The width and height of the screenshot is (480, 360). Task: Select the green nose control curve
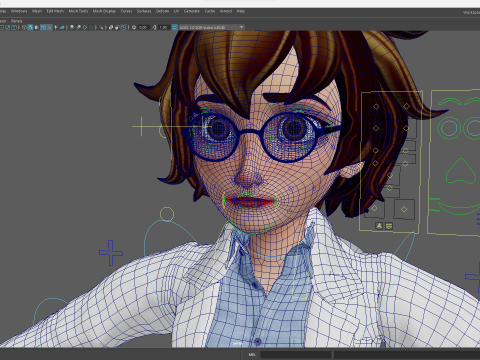461,171
